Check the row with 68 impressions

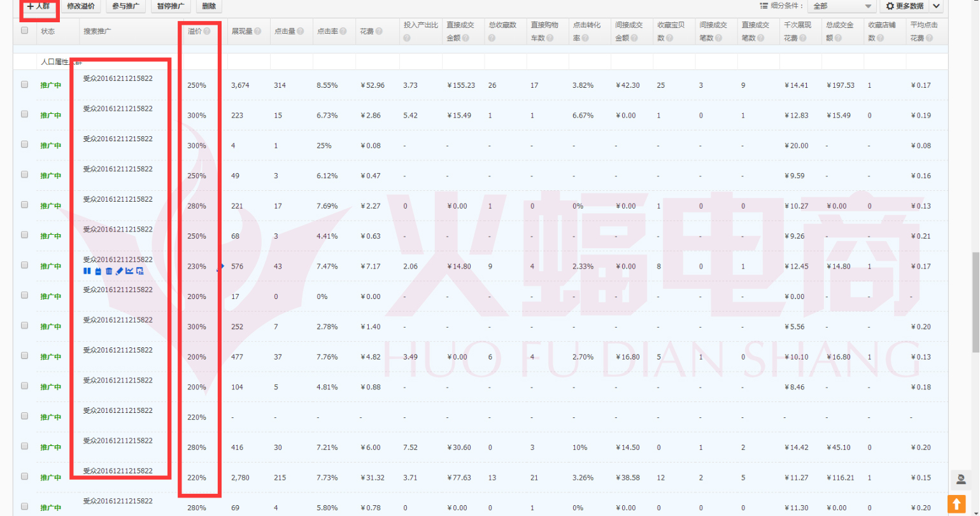[x=24, y=235]
